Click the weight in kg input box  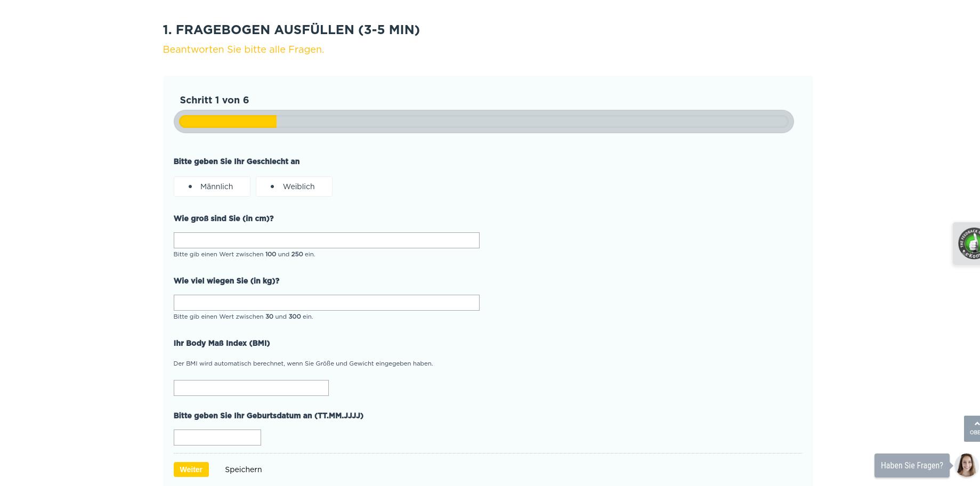tap(326, 303)
